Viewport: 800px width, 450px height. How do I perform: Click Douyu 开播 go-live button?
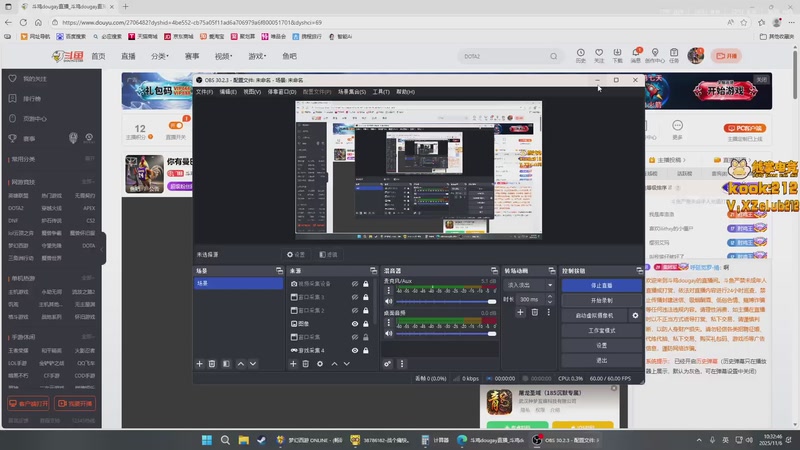click(727, 56)
